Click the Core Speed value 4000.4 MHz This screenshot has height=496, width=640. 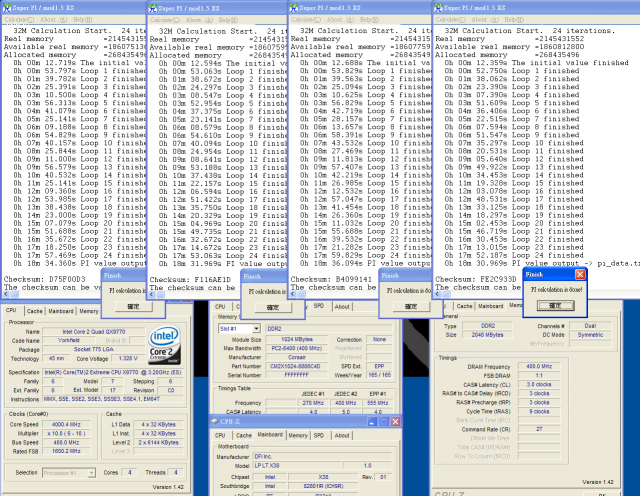(x=66, y=425)
